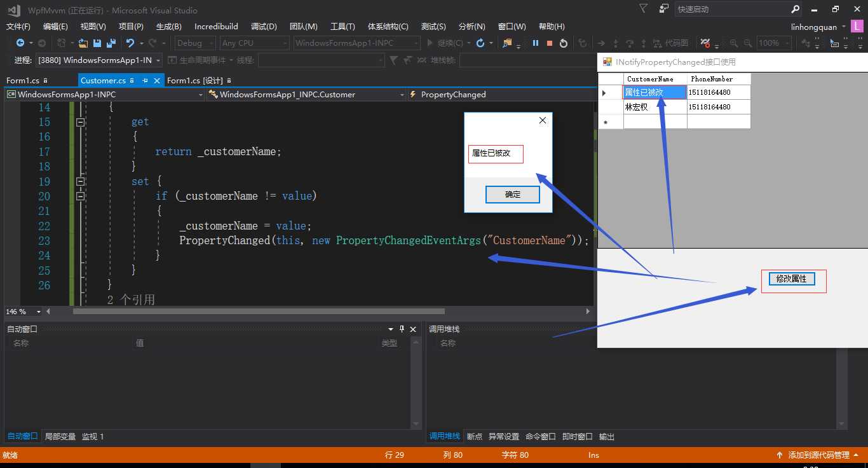Image resolution: width=868 pixels, height=468 pixels.
Task: Switch to the 即时窗口 tab
Action: [x=578, y=436]
